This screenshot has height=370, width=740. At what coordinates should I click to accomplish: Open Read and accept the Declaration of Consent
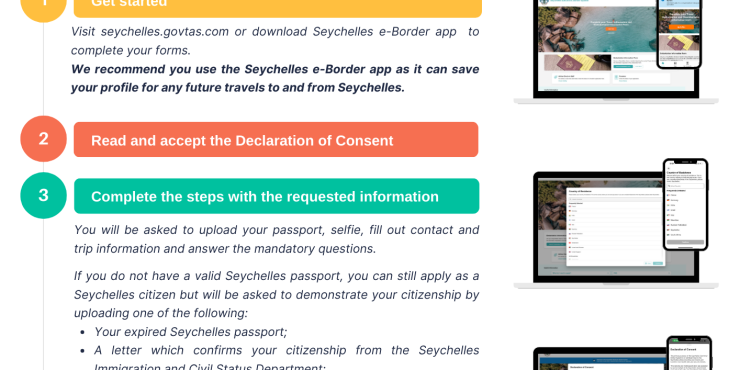pyautogui.click(x=276, y=140)
